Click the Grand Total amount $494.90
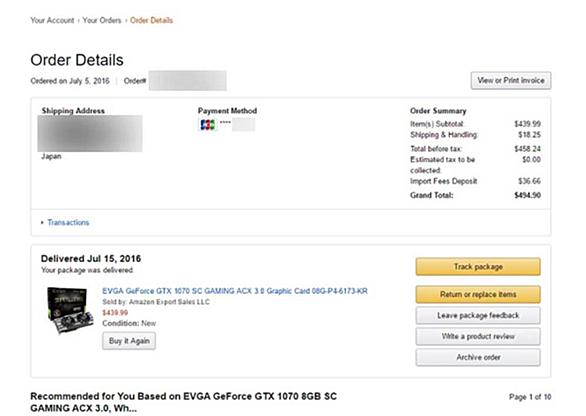 [x=527, y=195]
